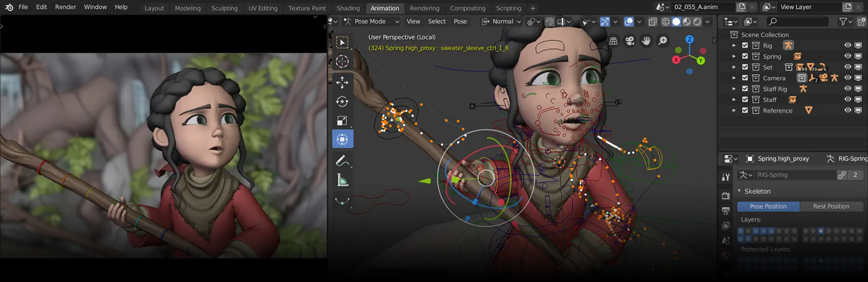Viewport: 868px width, 282px height.
Task: Click the Pose Position button
Action: pyautogui.click(x=768, y=206)
